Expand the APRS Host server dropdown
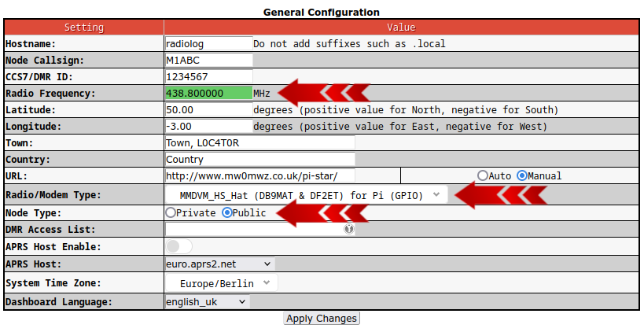The width and height of the screenshot is (644, 332). tap(220, 264)
